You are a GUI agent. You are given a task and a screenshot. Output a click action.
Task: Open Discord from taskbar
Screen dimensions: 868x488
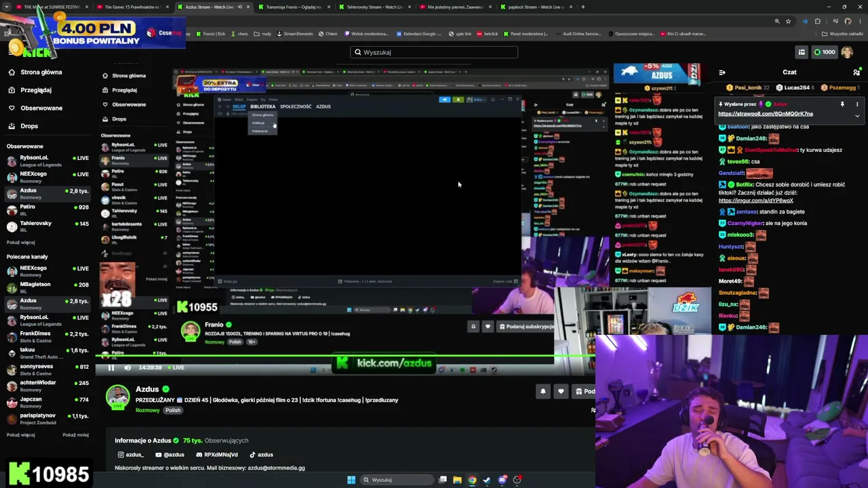(x=502, y=480)
